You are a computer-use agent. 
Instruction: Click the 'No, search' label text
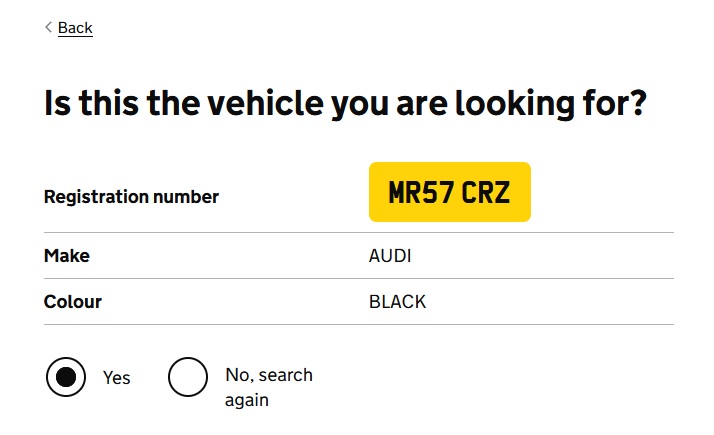(x=269, y=375)
